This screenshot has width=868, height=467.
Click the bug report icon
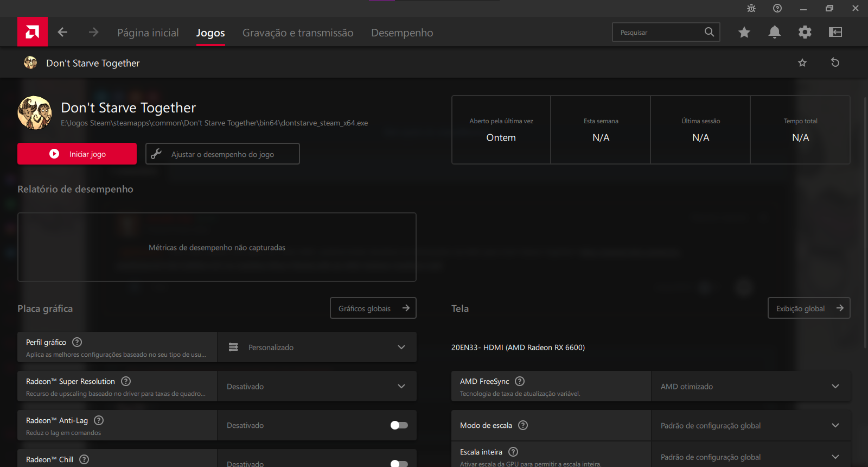click(x=751, y=8)
